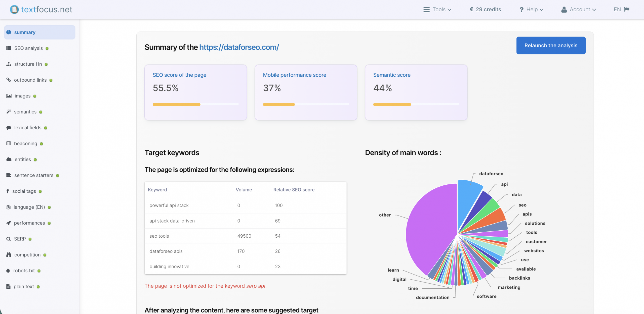Click the structure Hn sitemap icon

pyautogui.click(x=9, y=64)
